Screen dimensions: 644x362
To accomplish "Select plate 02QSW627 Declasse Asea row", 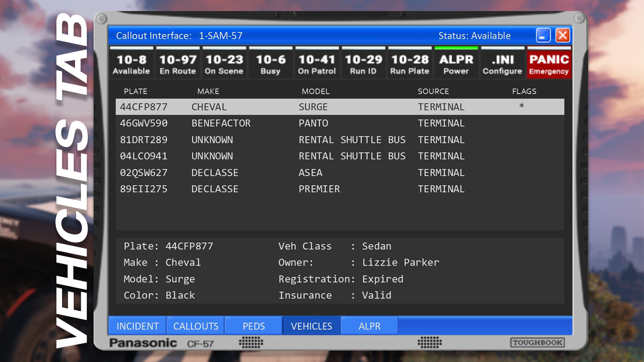I will (339, 173).
